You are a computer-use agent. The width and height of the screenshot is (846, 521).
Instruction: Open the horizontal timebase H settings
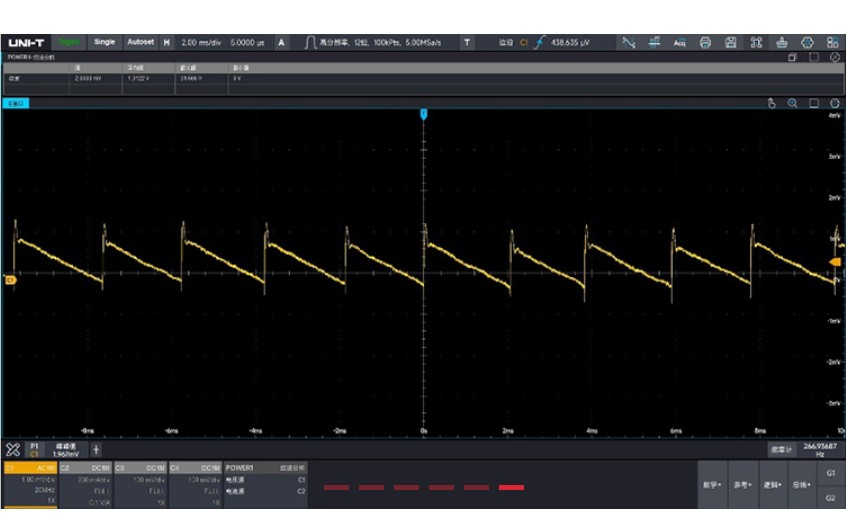click(166, 42)
